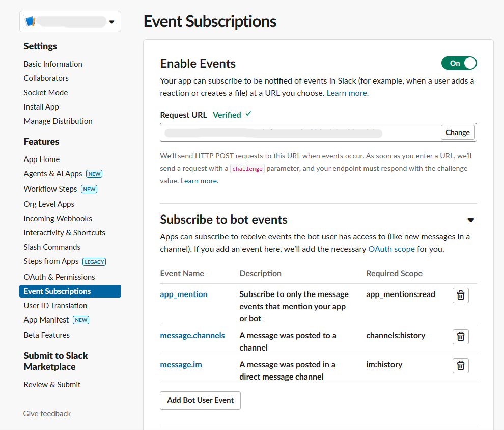
Task: Select Socket Mode in sidebar
Action: tap(46, 92)
